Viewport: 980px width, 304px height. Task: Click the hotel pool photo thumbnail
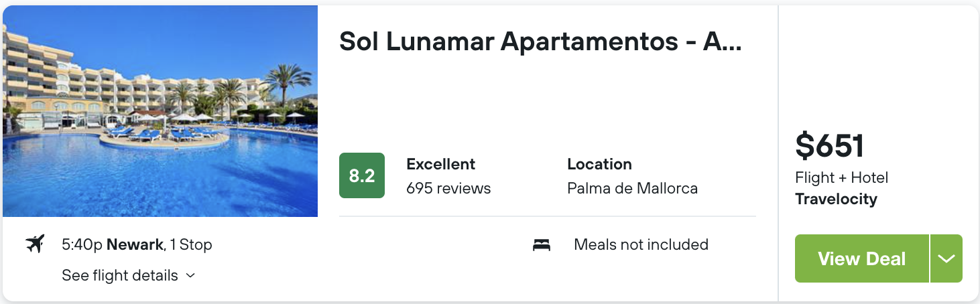click(160, 111)
